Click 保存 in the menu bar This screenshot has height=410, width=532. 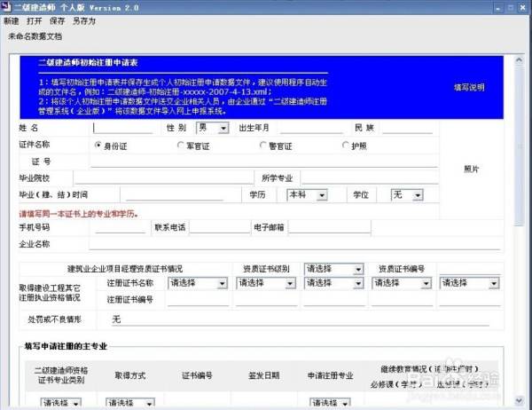click(x=59, y=20)
